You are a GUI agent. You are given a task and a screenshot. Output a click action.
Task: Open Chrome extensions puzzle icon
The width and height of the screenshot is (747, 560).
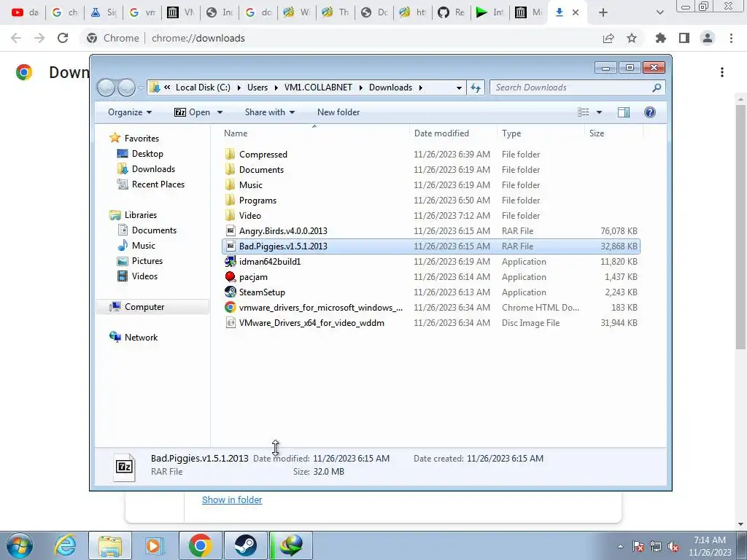click(660, 38)
